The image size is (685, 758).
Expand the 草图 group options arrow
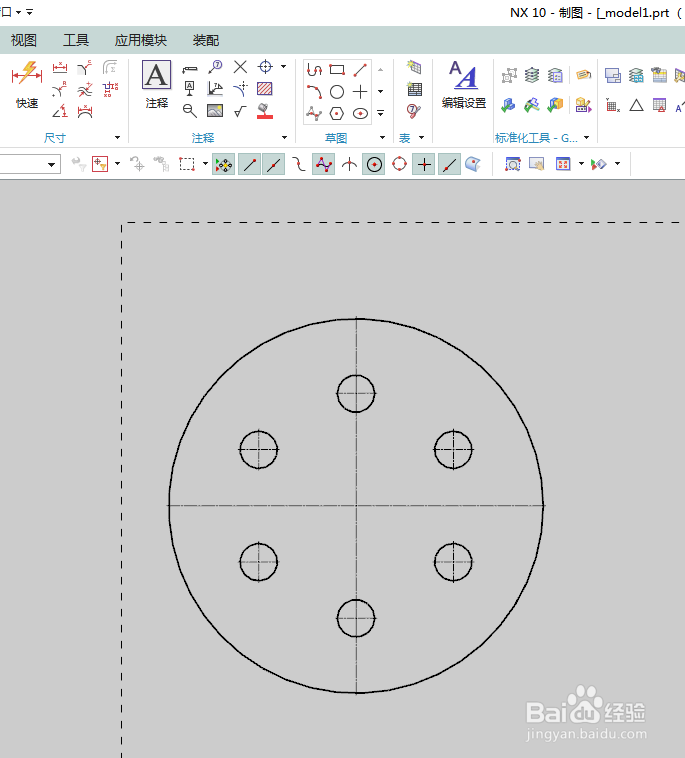[x=382, y=138]
